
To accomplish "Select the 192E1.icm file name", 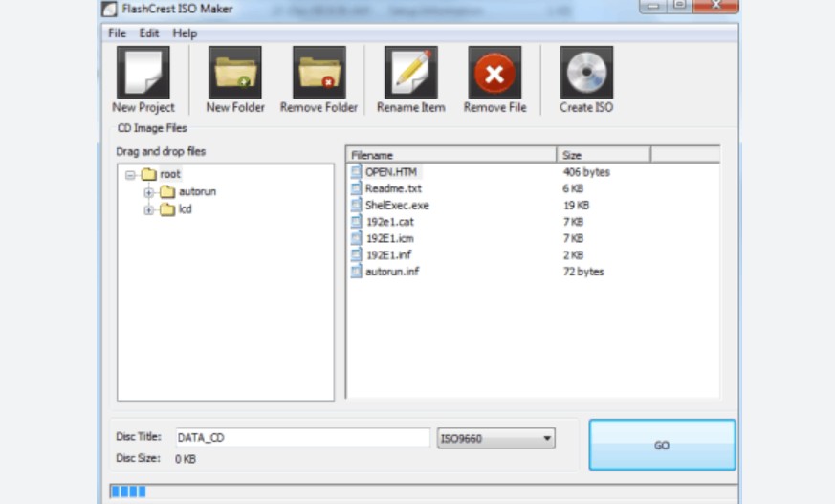I will [390, 238].
